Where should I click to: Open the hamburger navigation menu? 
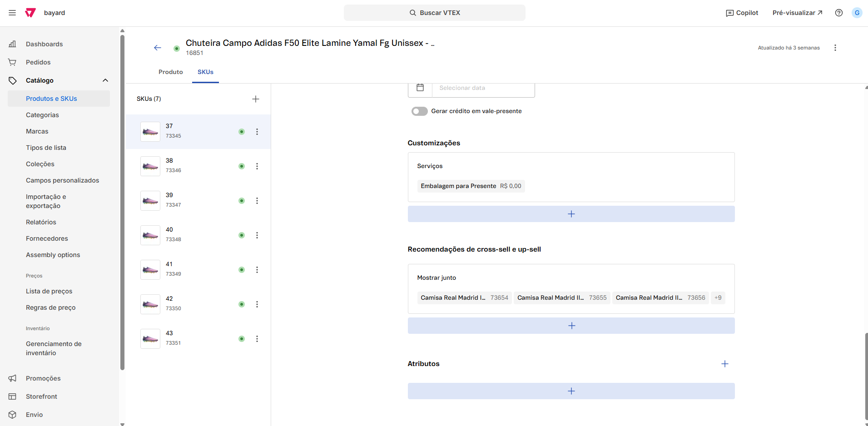(12, 13)
